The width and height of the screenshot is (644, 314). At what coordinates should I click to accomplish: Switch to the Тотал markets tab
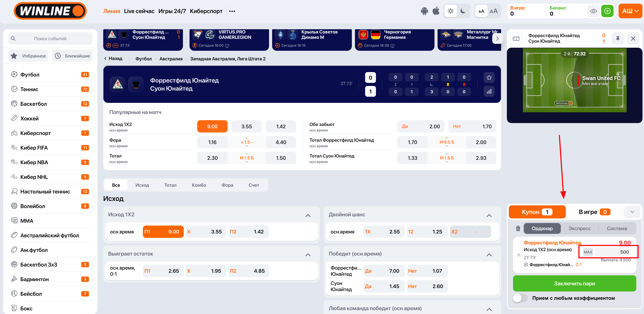tap(170, 185)
